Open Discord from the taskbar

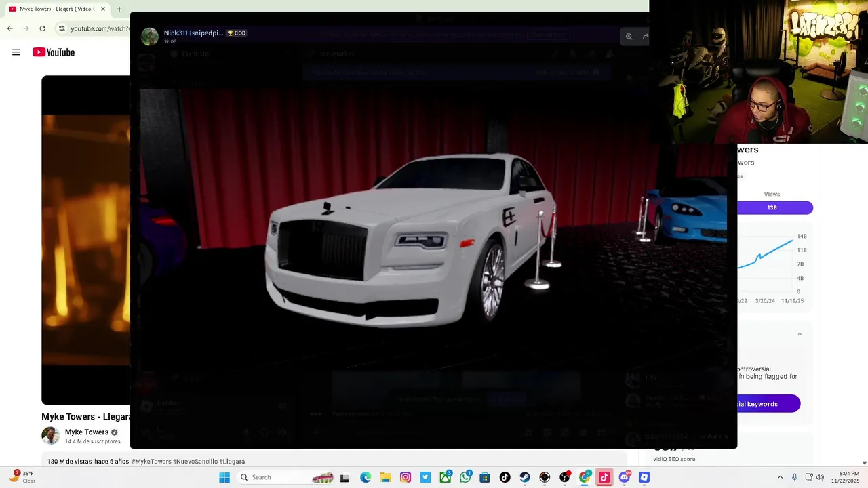(x=625, y=477)
